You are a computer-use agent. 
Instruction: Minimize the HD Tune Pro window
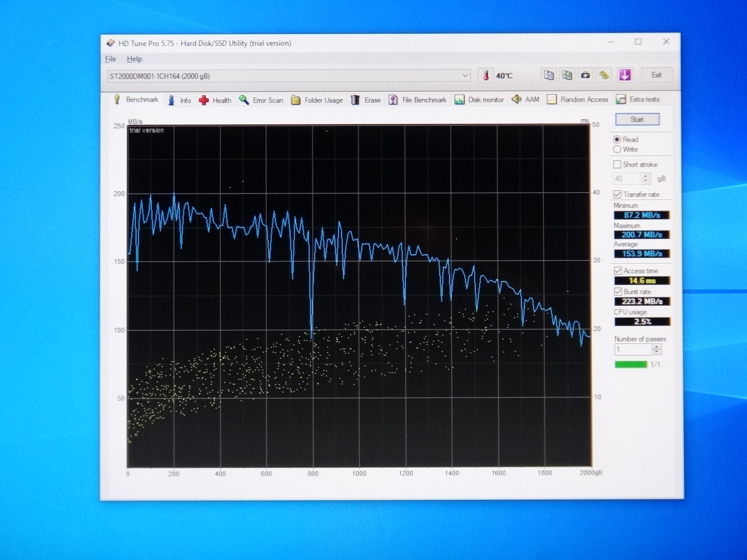click(x=611, y=42)
